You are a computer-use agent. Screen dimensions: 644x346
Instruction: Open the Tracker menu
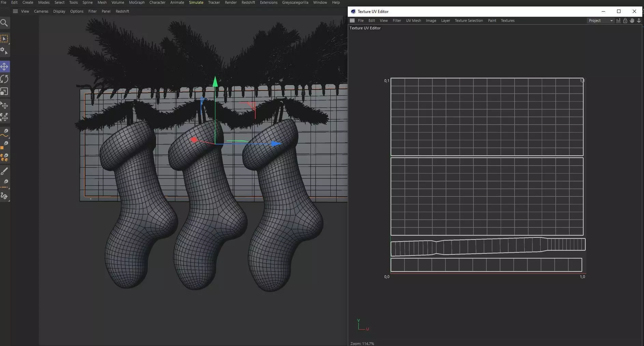[x=214, y=2]
